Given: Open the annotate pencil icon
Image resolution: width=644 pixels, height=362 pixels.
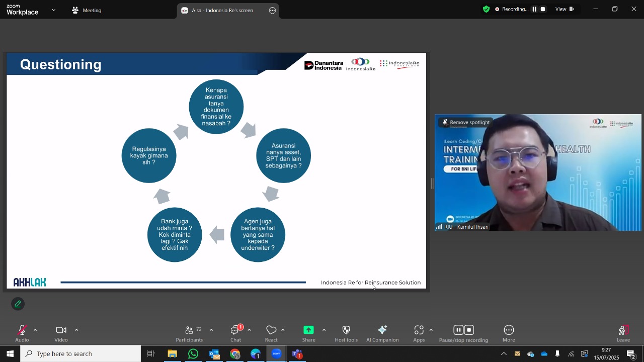Looking at the screenshot, I should 18,304.
